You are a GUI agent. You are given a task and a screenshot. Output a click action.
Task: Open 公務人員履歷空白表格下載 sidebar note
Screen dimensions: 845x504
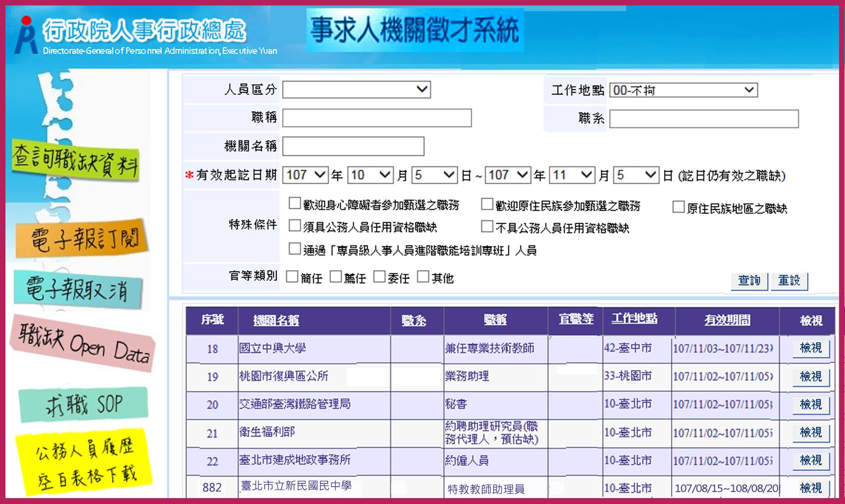click(x=84, y=461)
